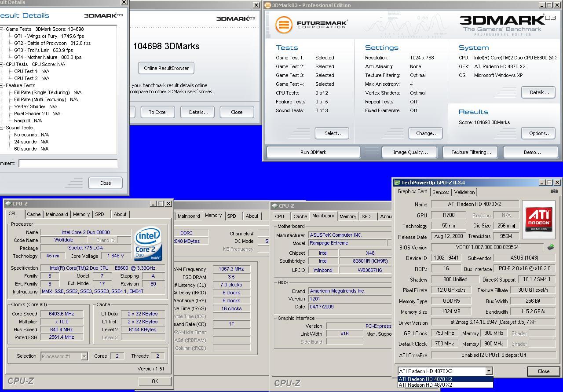This screenshot has height=392, width=563.
Task: Click the CPU-Z title bar icon of CPU window
Action: tap(8, 204)
